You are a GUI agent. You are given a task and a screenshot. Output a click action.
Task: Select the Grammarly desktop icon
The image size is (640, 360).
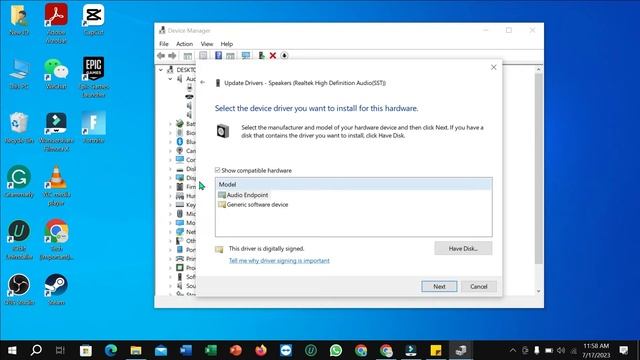click(19, 181)
